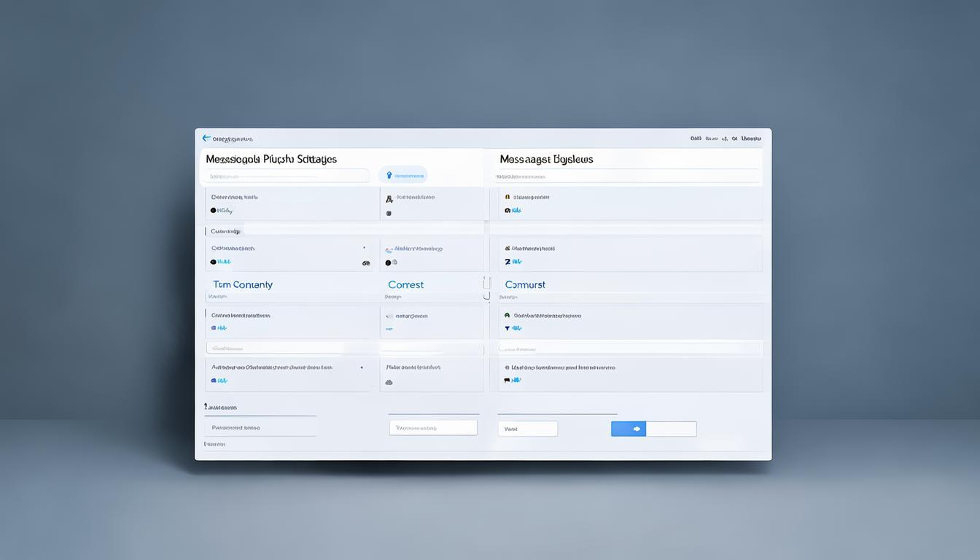Open the last item in top-right menu
The height and width of the screenshot is (560, 980).
pos(751,138)
